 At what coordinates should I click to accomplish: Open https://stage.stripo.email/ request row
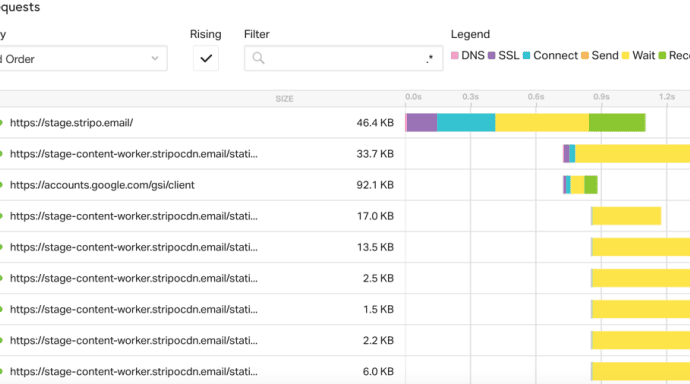pyautogui.click(x=345, y=123)
